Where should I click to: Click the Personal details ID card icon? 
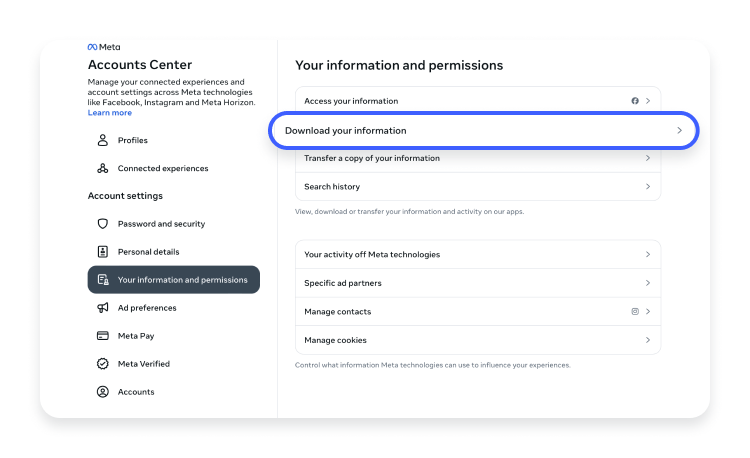point(102,251)
